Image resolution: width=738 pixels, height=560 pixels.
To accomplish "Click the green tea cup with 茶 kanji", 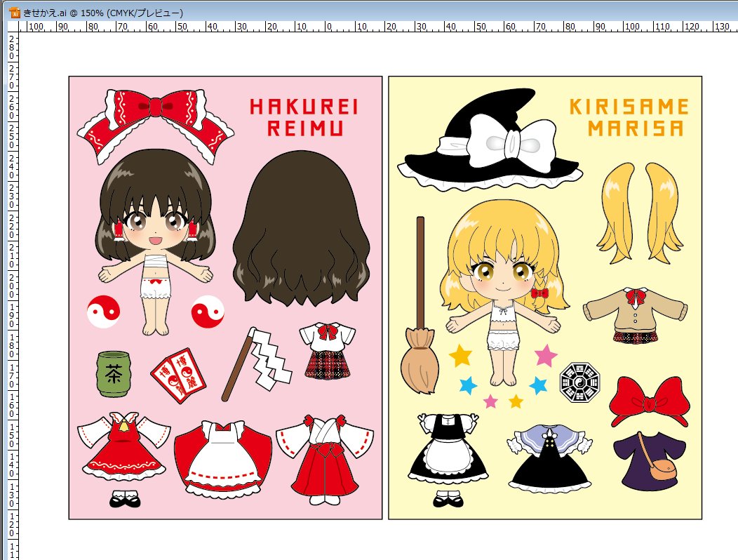I will point(114,374).
